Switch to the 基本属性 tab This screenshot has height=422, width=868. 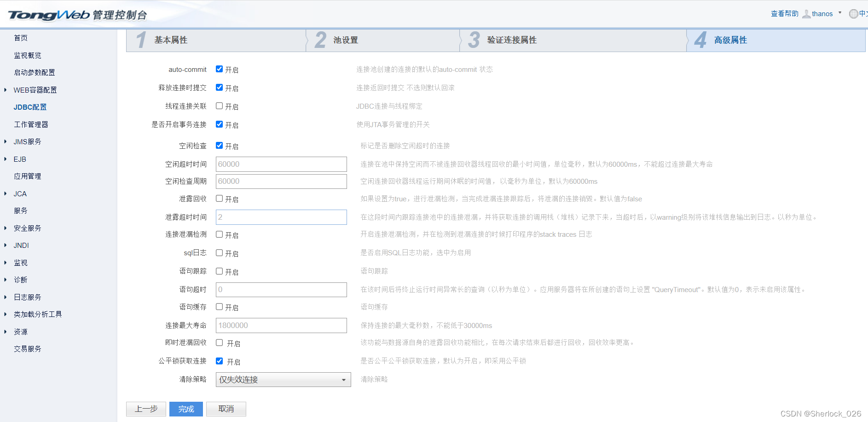[x=173, y=40]
